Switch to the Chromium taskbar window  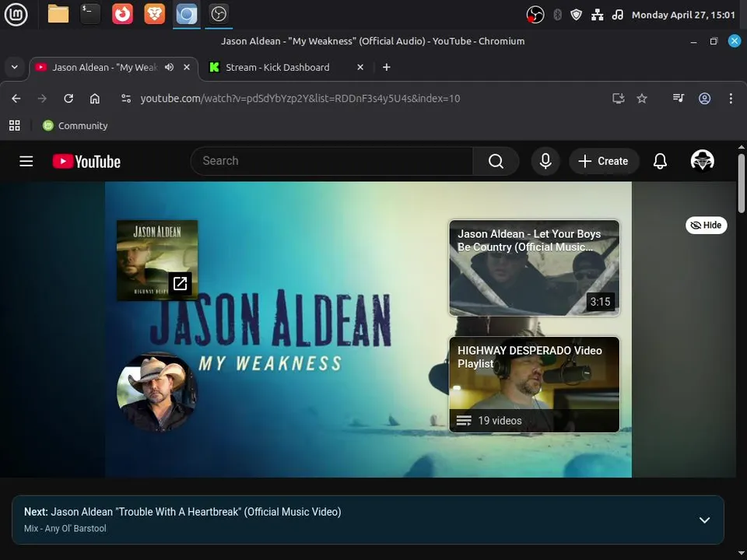(x=186, y=14)
